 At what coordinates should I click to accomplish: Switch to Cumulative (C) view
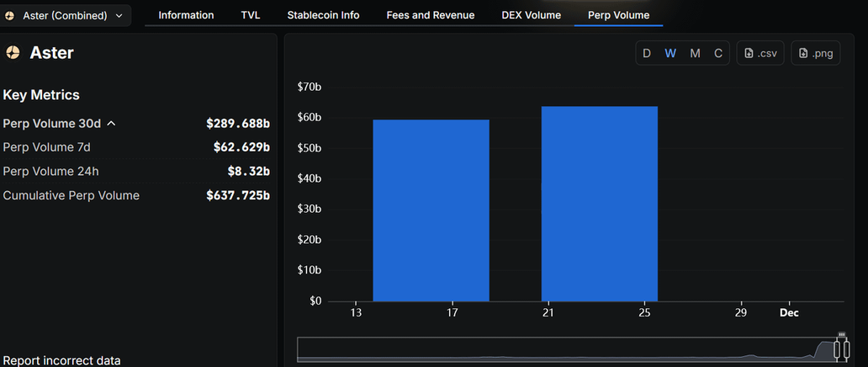718,53
